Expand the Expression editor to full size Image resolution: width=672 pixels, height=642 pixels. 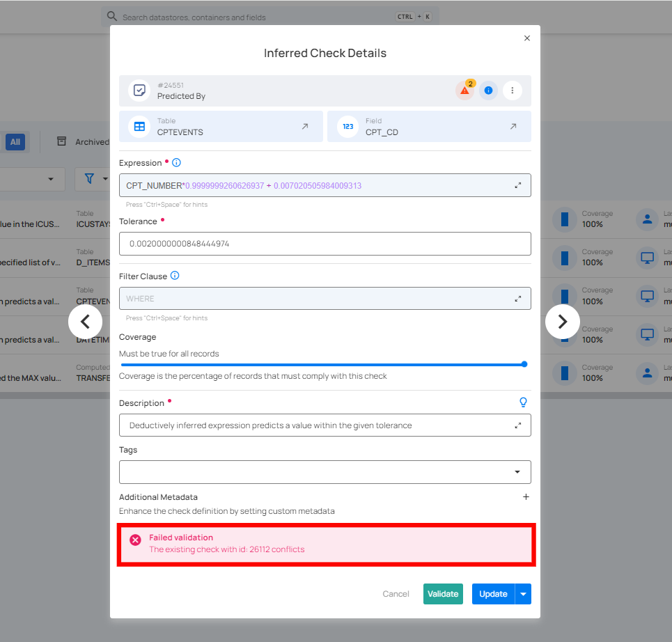(517, 185)
